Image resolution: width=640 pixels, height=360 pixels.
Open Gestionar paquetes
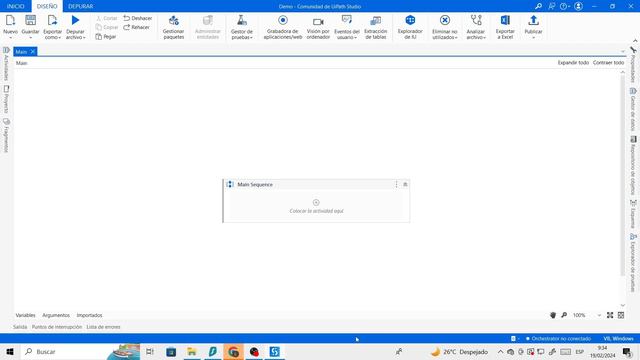(173, 27)
